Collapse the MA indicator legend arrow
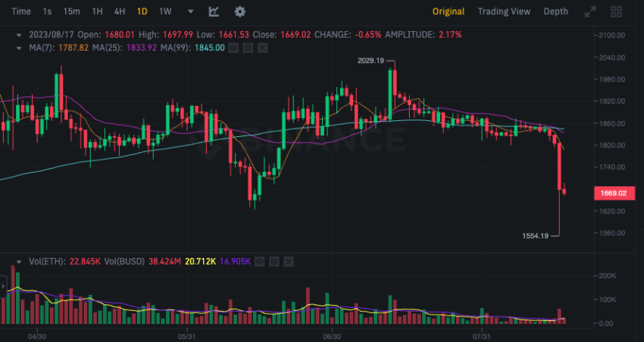644x342 pixels. (19, 48)
